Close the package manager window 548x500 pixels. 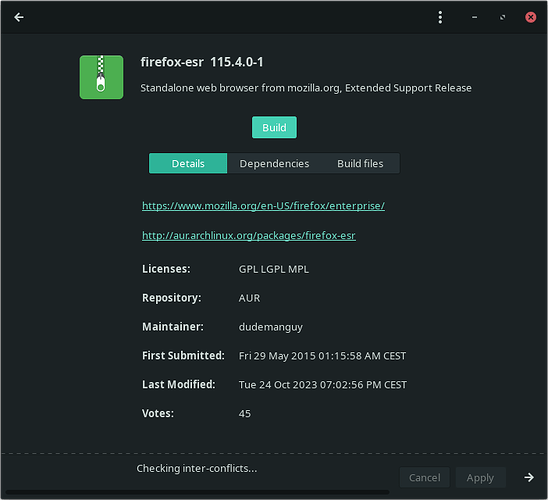coord(530,17)
